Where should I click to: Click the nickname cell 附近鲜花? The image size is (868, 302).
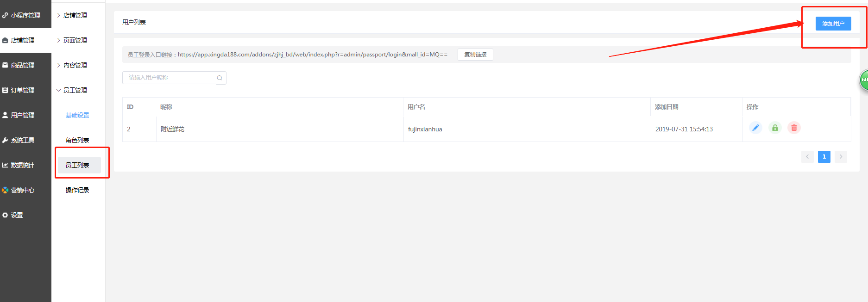[172, 129]
